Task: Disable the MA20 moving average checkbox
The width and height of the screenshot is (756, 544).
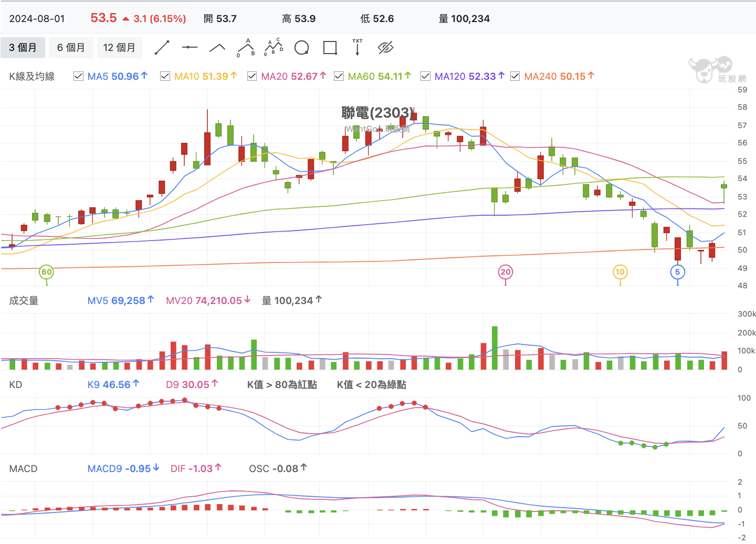Action: (252, 76)
